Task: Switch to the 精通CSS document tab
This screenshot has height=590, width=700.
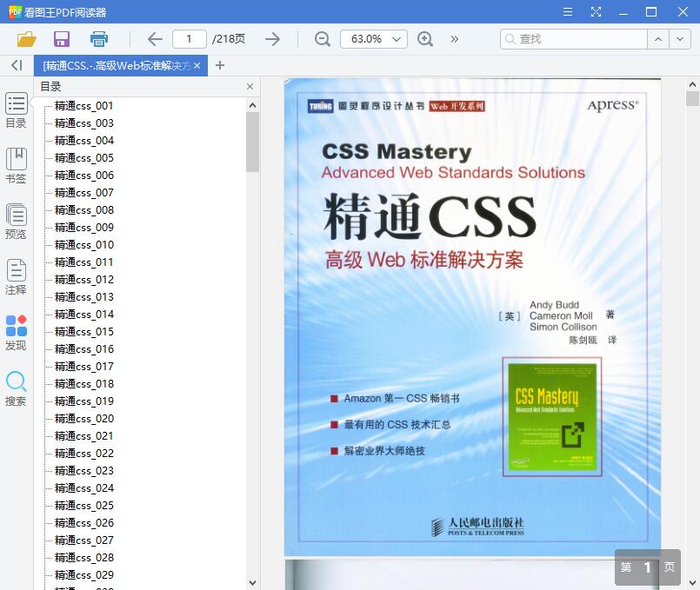Action: (121, 65)
